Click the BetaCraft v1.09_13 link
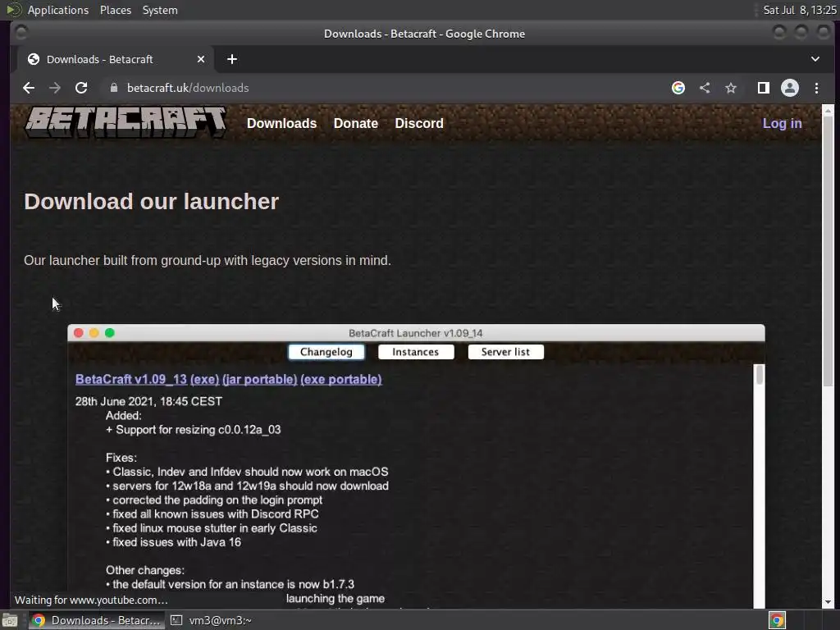840x630 pixels. pos(130,379)
